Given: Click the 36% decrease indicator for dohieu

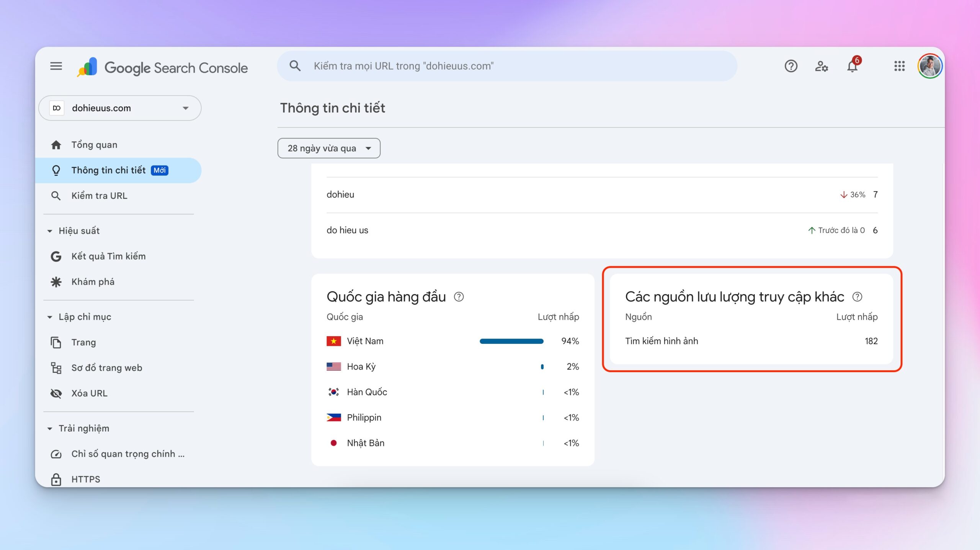Looking at the screenshot, I should click(x=852, y=195).
